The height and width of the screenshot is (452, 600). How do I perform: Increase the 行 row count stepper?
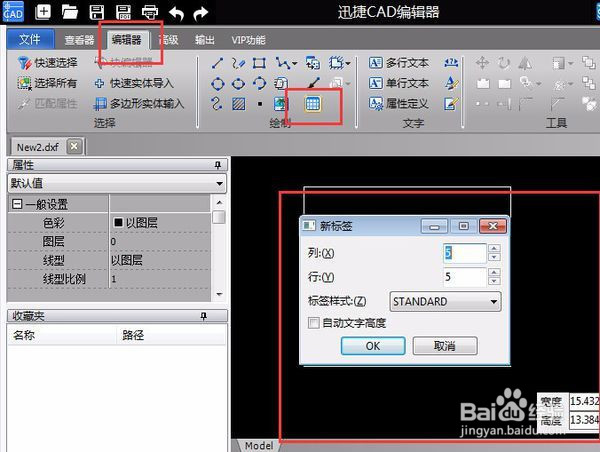click(494, 272)
